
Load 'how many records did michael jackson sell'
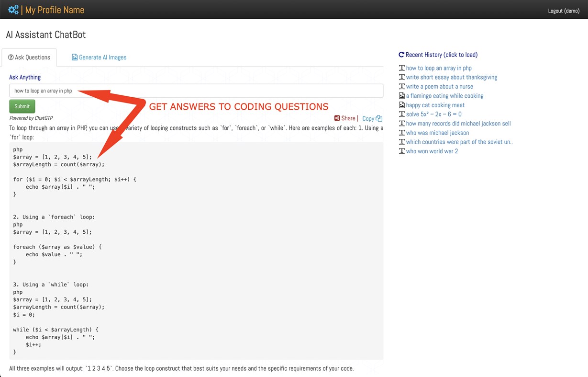tap(458, 124)
